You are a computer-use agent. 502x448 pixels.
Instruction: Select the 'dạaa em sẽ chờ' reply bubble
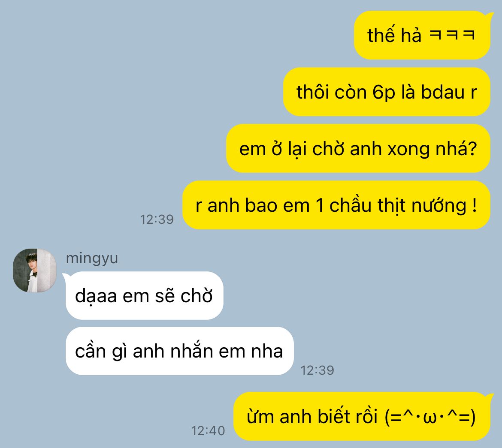[145, 296]
